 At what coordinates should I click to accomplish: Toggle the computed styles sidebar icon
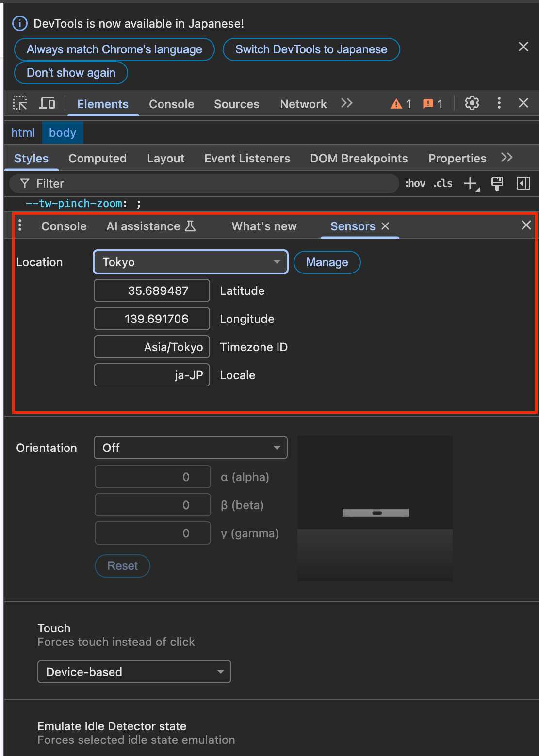point(523,184)
